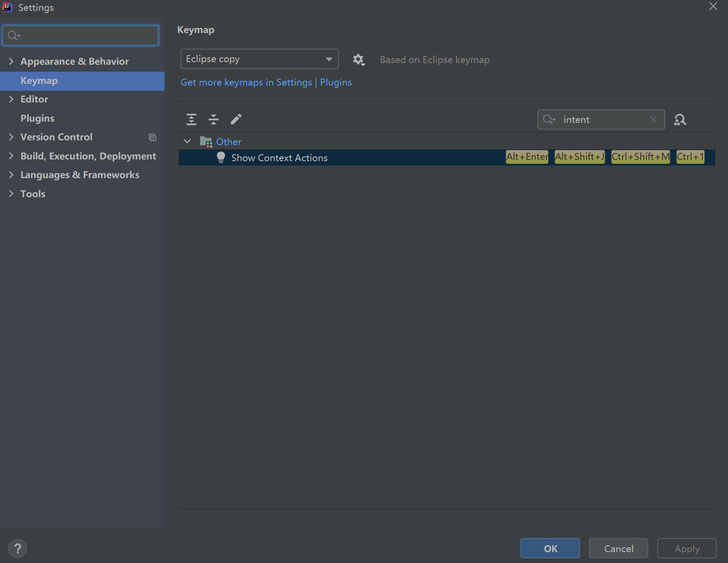The image size is (728, 563).
Task: Expand Appearance & Behavior section
Action: coord(11,61)
